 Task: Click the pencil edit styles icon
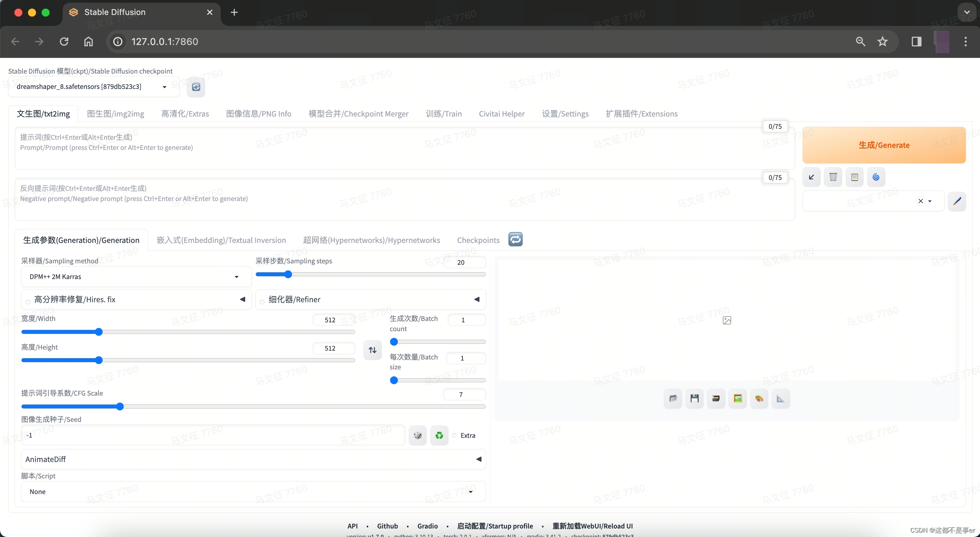click(957, 201)
